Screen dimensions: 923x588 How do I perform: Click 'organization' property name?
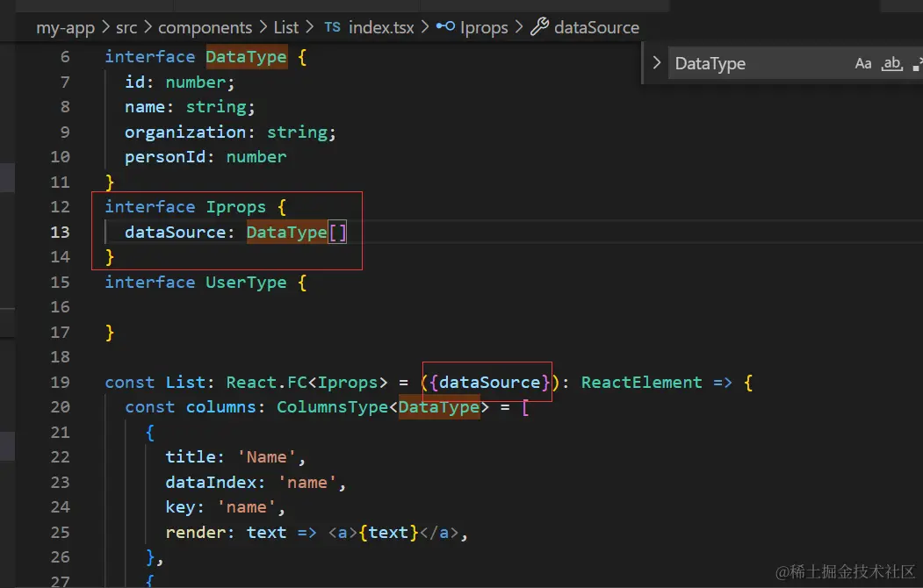click(185, 133)
